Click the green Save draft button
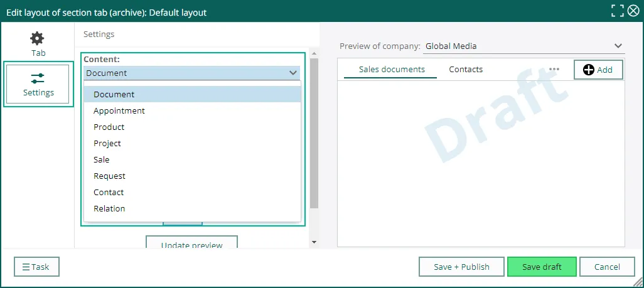The height and width of the screenshot is (288, 644). pos(542,267)
